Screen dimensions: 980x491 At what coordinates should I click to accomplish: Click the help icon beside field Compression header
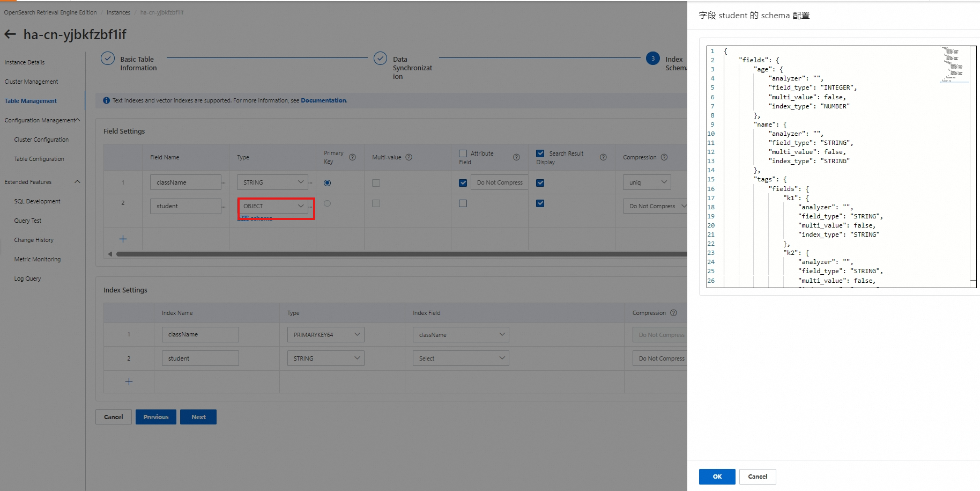point(664,157)
